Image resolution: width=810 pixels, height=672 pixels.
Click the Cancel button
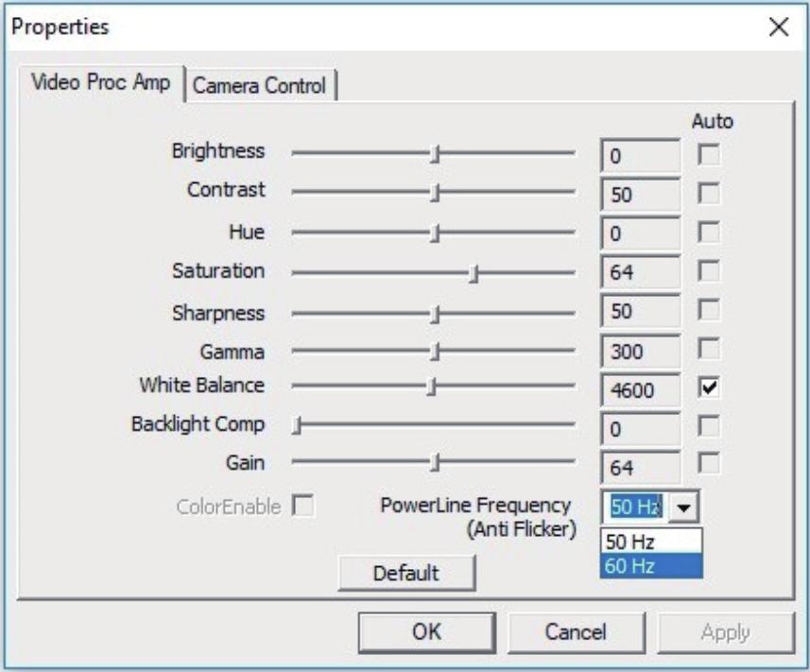pyautogui.click(x=576, y=631)
